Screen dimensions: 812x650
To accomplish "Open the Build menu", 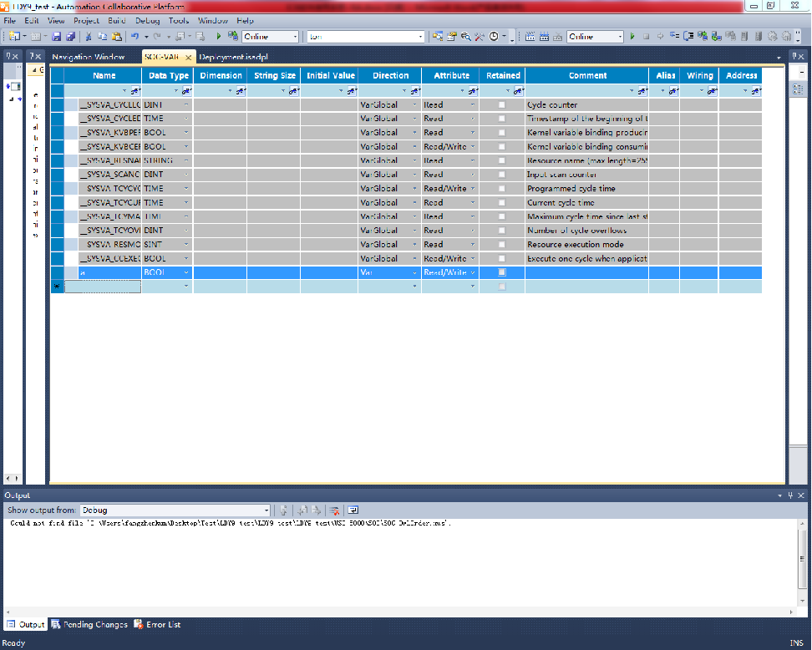I will (118, 20).
